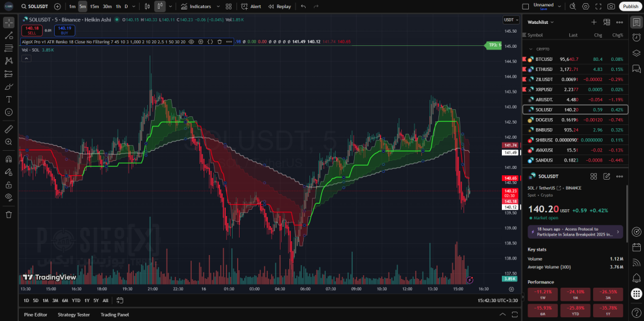Screen dimensions: 644x321
Task: Click the 140.18 SELL button
Action: (31, 30)
